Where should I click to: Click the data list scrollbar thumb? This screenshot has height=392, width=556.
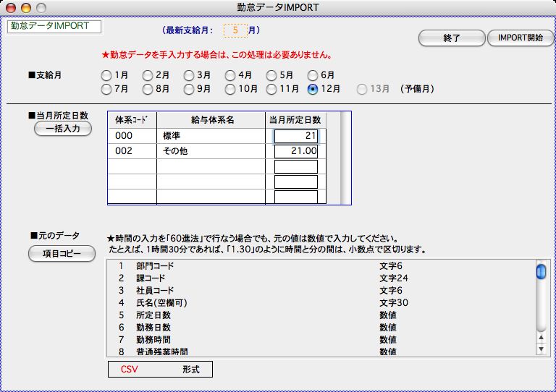[540, 272]
